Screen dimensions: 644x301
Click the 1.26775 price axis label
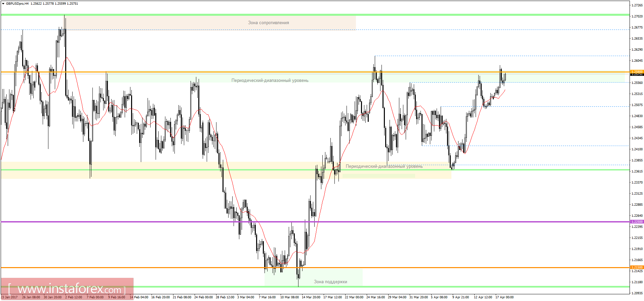(637, 28)
